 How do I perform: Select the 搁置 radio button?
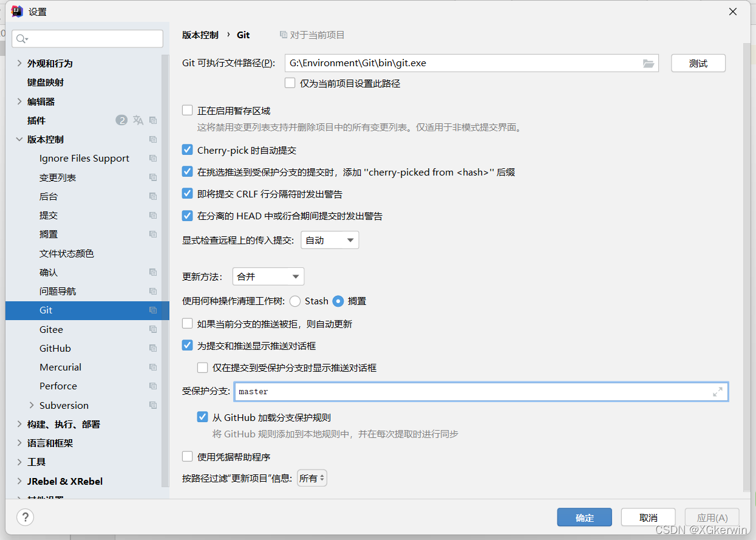click(338, 301)
